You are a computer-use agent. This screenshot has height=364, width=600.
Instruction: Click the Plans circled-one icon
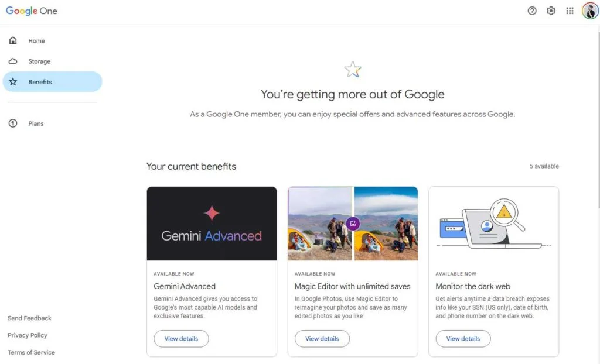(13, 123)
